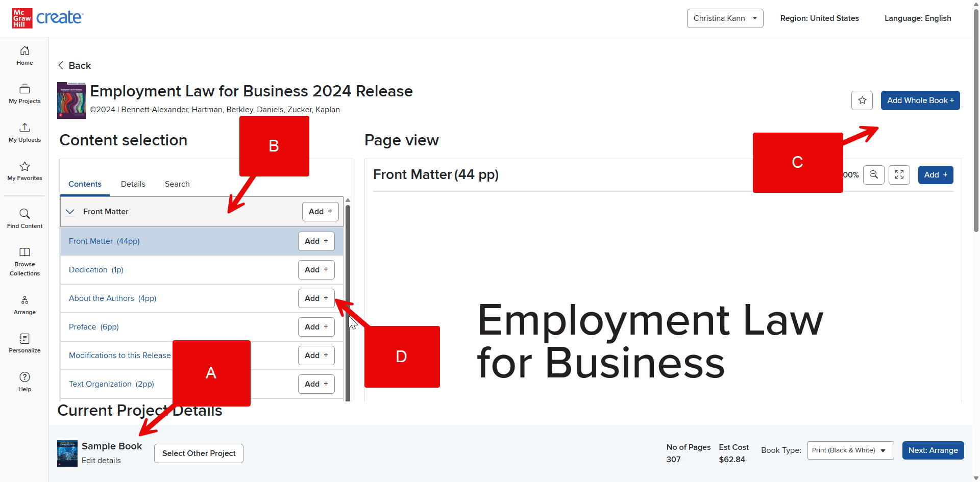The height and width of the screenshot is (482, 980).
Task: Click the Sample Book project title
Action: (x=112, y=446)
